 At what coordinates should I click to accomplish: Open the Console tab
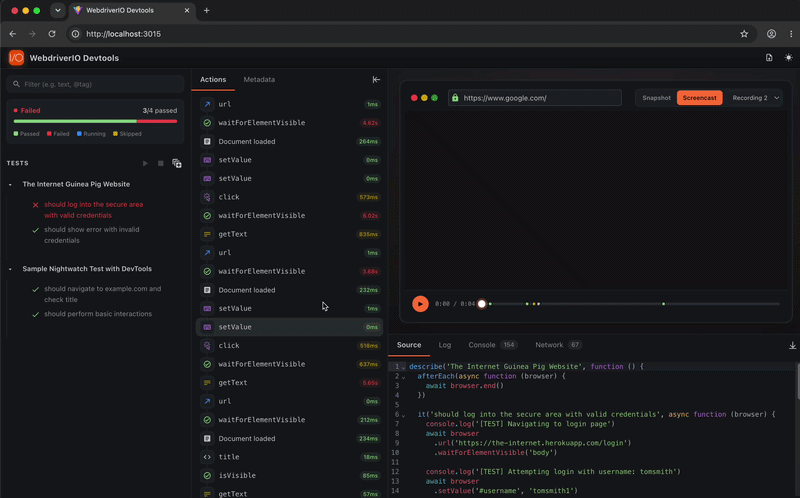[493, 345]
